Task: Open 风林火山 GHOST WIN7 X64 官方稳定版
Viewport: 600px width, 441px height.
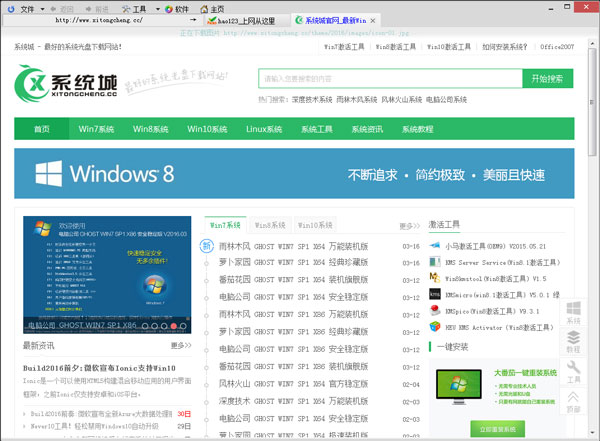Action: point(293,384)
